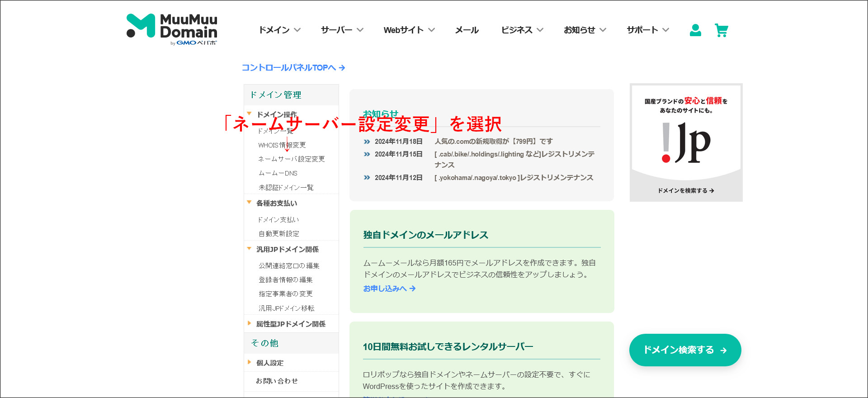
Task: Expand the お知らせ dropdown menu
Action: (585, 30)
